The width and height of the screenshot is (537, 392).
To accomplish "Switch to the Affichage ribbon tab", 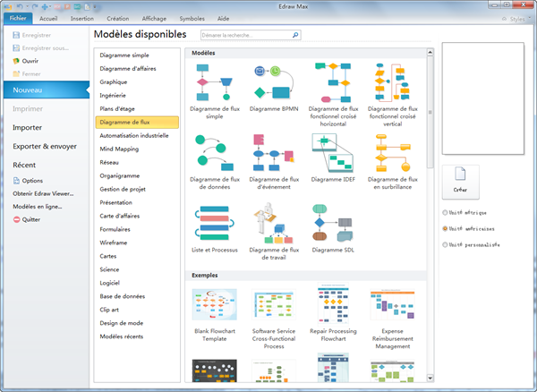I will 154,19.
